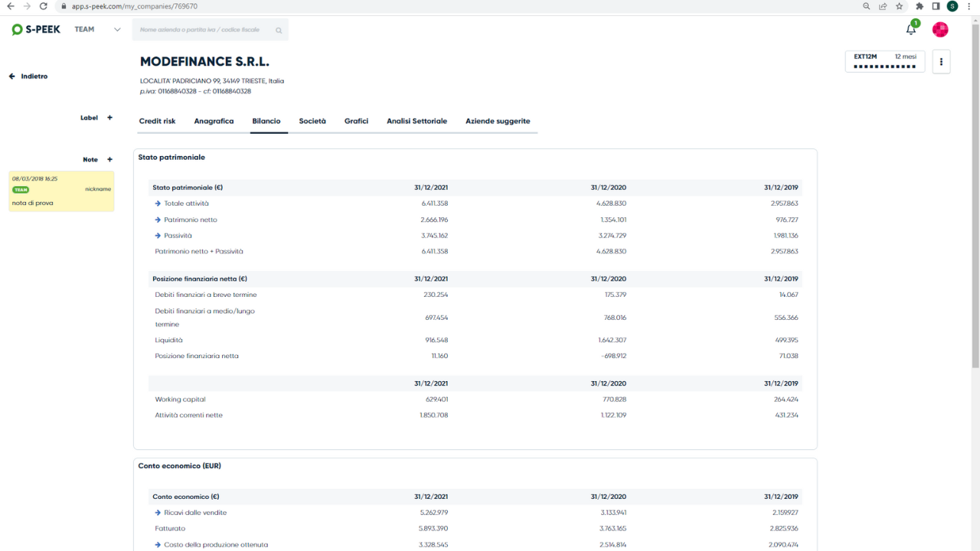
Task: Click Posizione finanziaria netta value -698.912
Action: 613,356
